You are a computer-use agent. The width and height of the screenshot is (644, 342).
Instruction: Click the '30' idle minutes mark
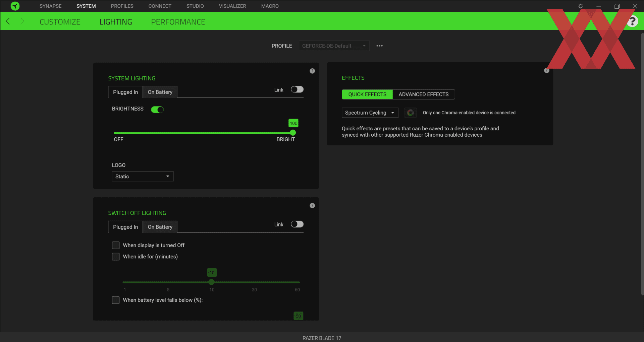pos(254,290)
